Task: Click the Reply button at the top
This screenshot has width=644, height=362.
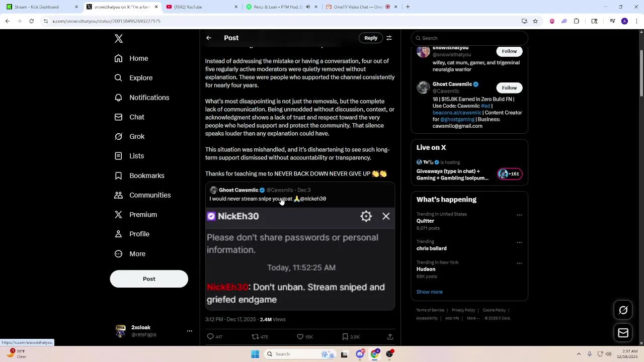Action: point(371,38)
